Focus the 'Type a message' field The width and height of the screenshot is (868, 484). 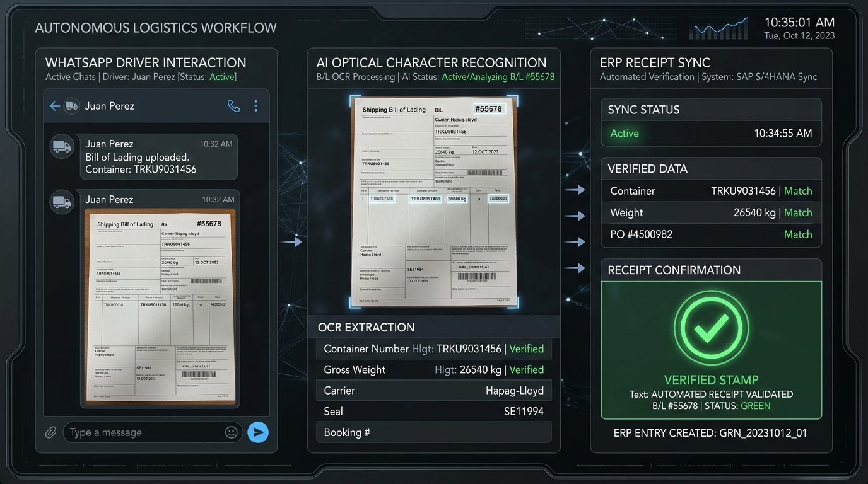pos(153,432)
